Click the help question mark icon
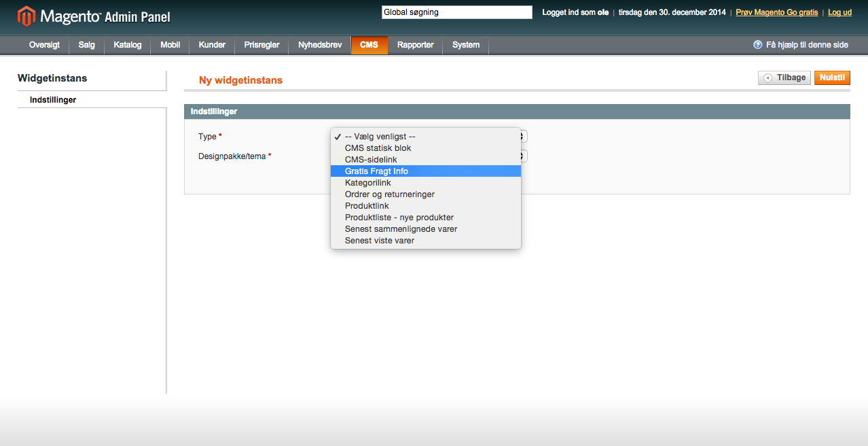This screenshot has height=446, width=868. pos(757,45)
